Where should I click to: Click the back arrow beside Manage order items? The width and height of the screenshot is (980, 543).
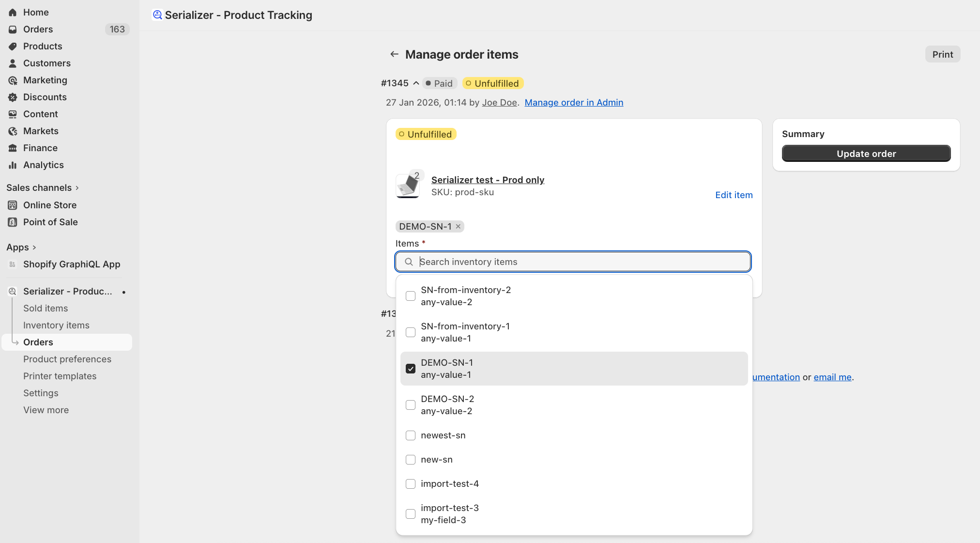pos(394,54)
